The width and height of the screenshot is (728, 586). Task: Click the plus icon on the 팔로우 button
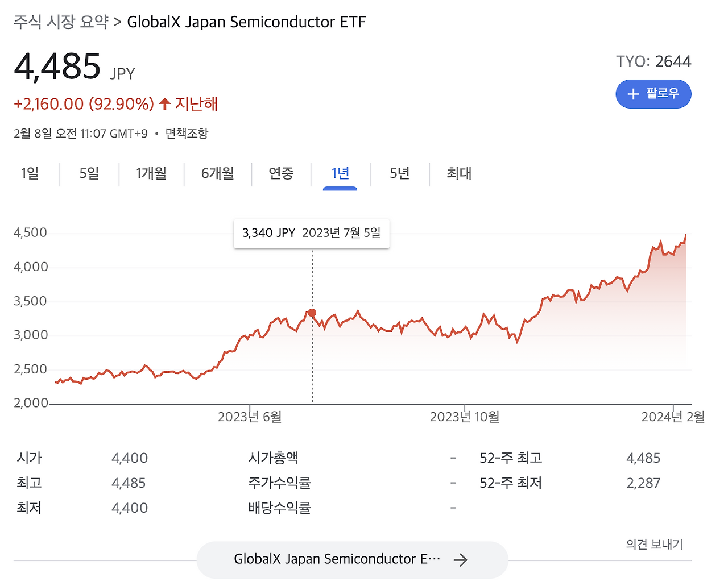point(633,94)
